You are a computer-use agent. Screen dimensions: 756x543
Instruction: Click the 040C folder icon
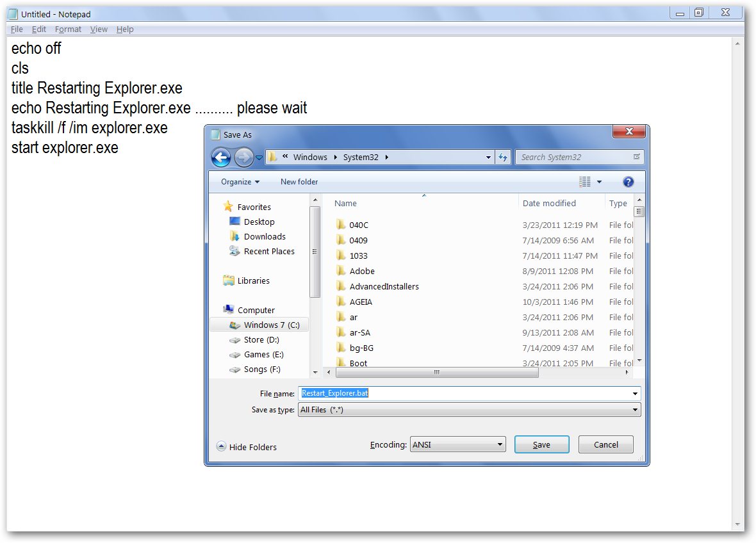tap(341, 225)
